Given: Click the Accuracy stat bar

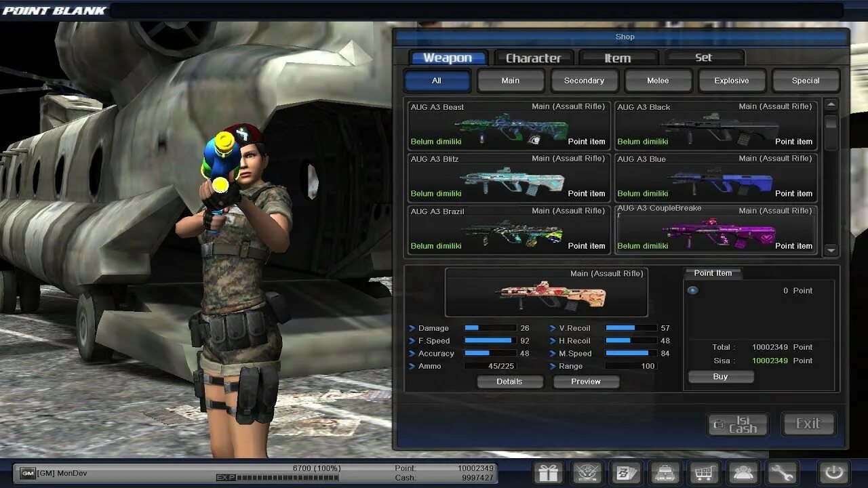Looking at the screenshot, I should click(490, 354).
